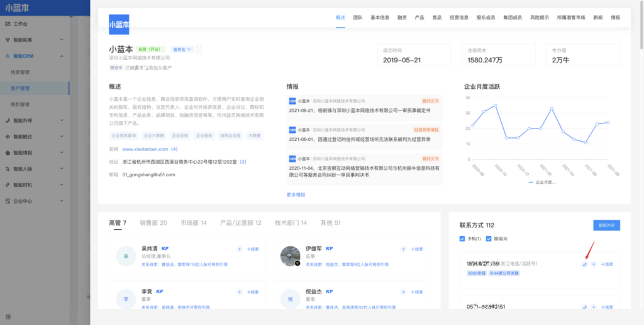This screenshot has height=325, width=644.
Task: Click the round plus icon beside the mobile number
Action: coord(594,264)
